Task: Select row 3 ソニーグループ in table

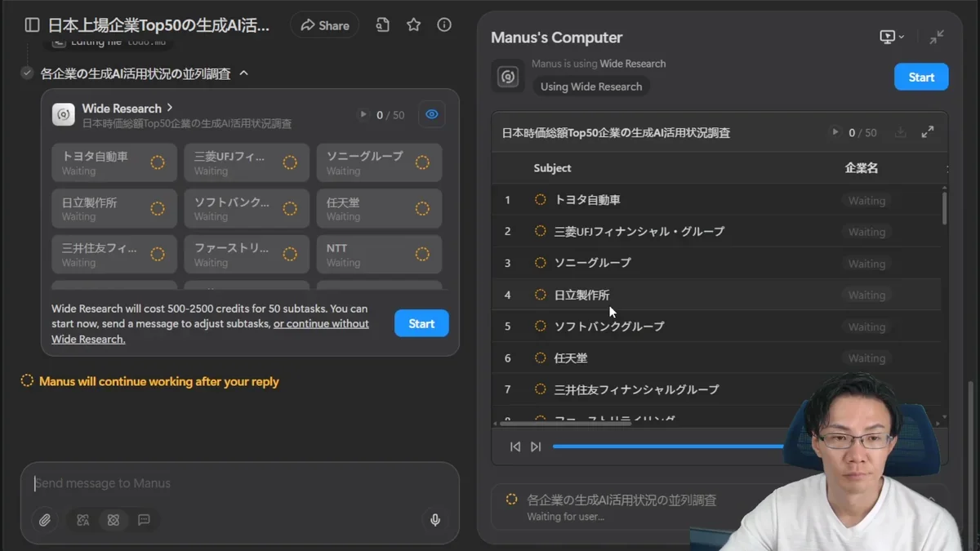Action: (x=716, y=263)
